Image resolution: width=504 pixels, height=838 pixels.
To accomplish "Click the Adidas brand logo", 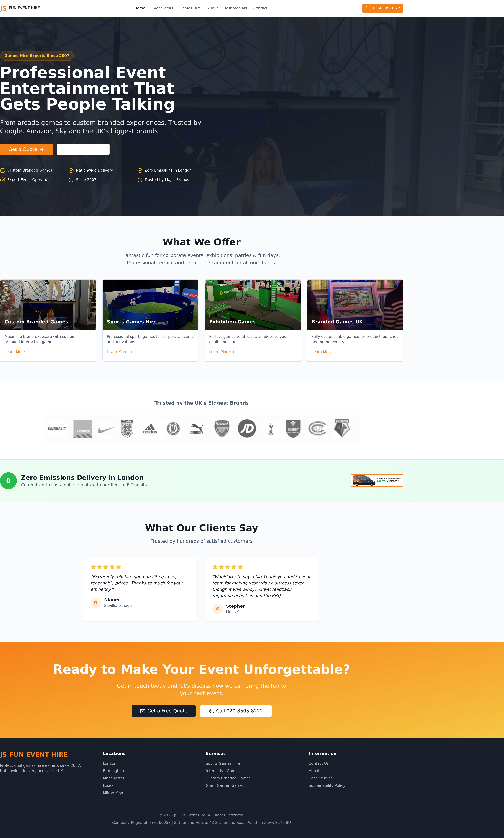I will tap(150, 429).
